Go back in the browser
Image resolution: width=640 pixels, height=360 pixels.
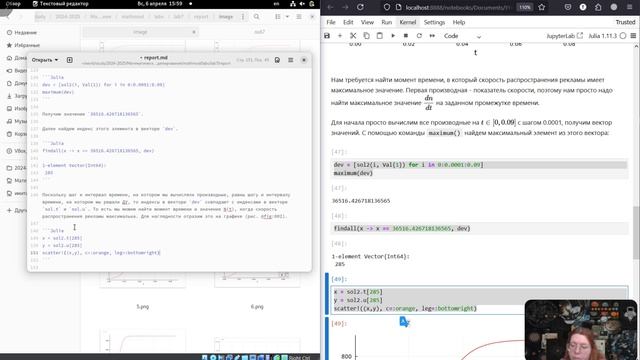coord(330,7)
